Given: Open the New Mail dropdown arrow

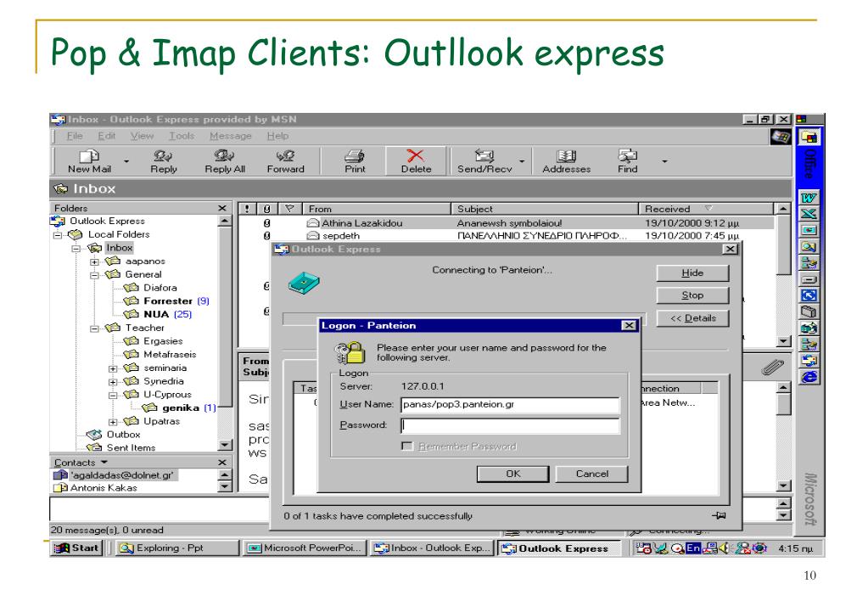Looking at the screenshot, I should click(126, 161).
